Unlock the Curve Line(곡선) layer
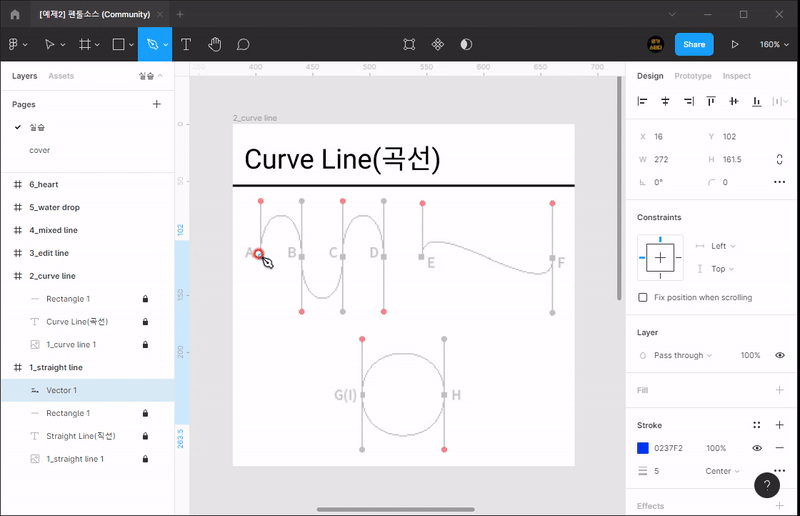Viewport: 800px width, 516px height. [145, 322]
